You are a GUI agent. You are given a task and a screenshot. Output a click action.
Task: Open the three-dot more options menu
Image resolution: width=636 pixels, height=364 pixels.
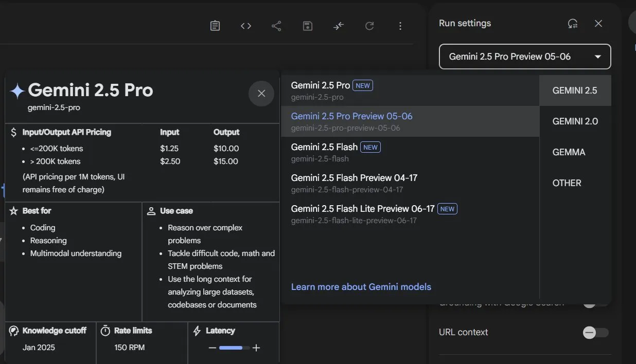point(400,26)
